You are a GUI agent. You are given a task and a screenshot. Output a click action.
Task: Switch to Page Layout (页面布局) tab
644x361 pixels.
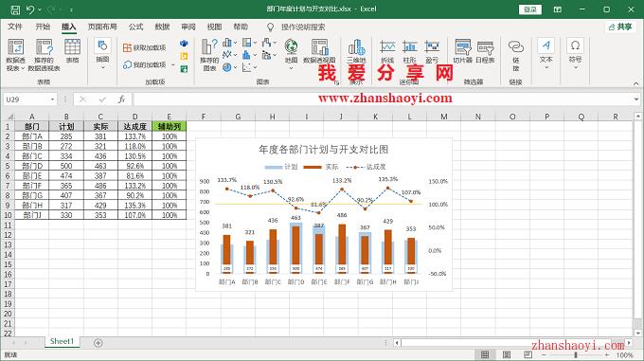[102, 27]
